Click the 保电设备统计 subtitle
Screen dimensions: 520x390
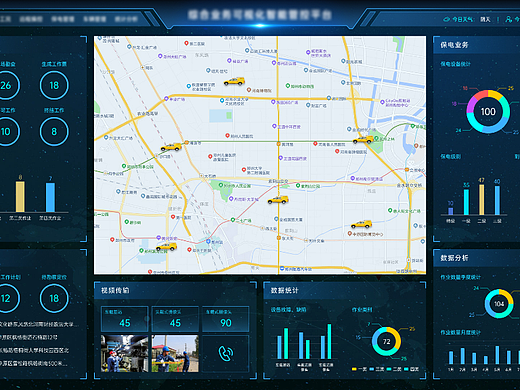[x=455, y=64]
